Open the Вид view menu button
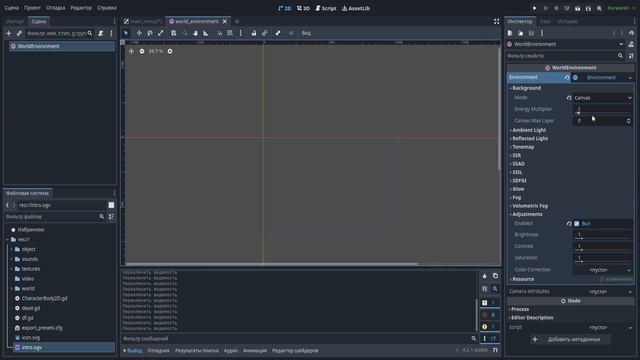 point(306,33)
